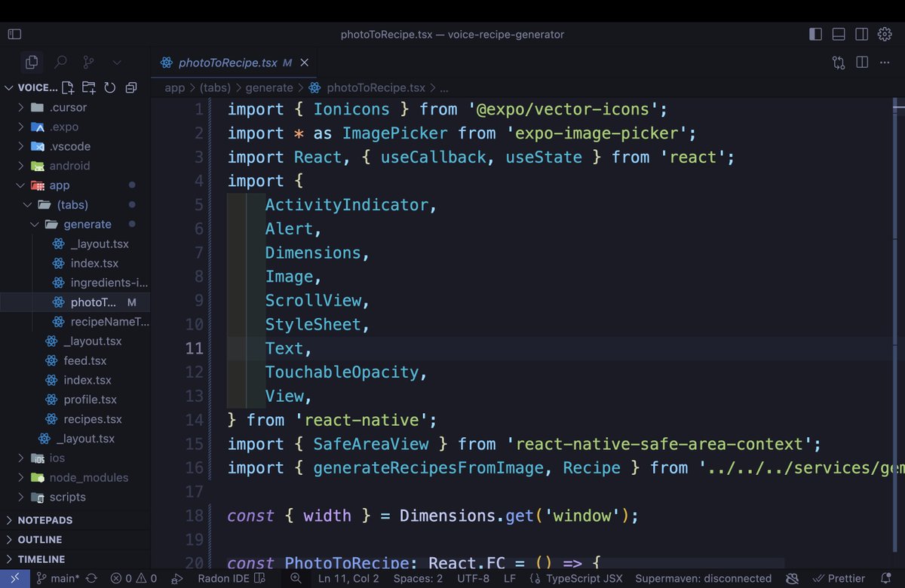Viewport: 905px width, 588px height.
Task: Click Supermaven: disconnected status
Action: pyautogui.click(x=703, y=578)
